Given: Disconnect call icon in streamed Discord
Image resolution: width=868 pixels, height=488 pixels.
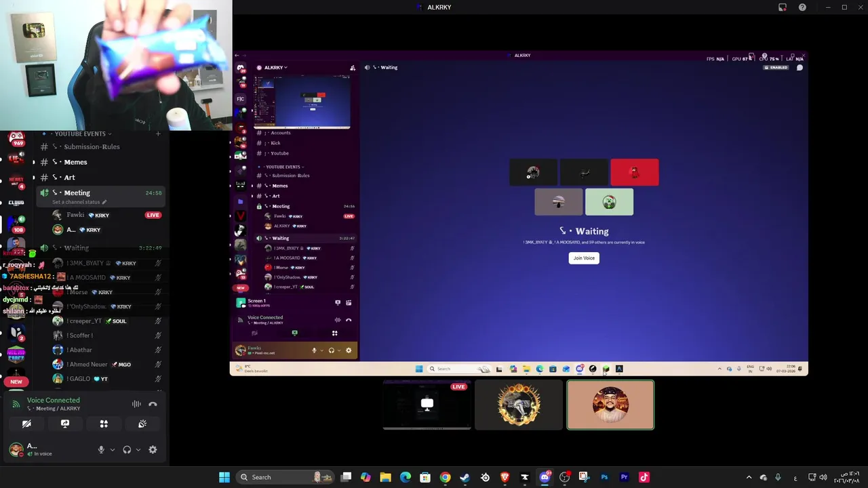Looking at the screenshot, I should coord(349,320).
